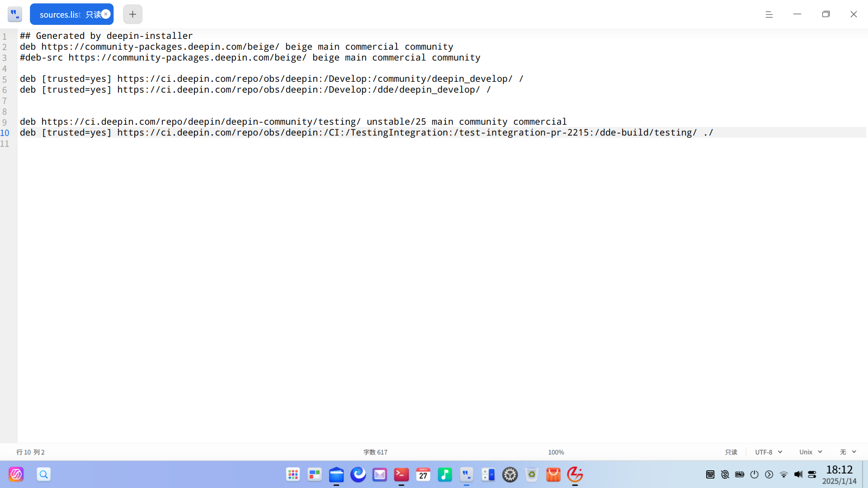Open the mail app in dock

pos(380,474)
